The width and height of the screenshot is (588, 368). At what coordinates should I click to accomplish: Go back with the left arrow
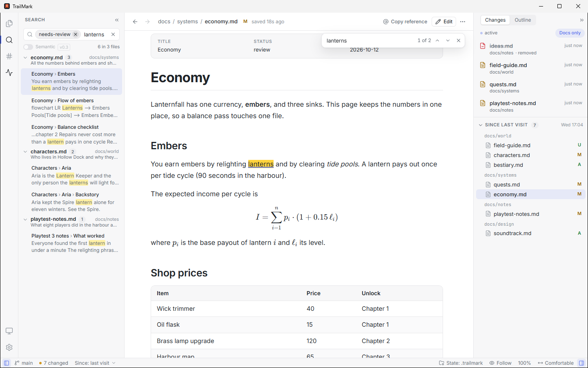pyautogui.click(x=135, y=22)
